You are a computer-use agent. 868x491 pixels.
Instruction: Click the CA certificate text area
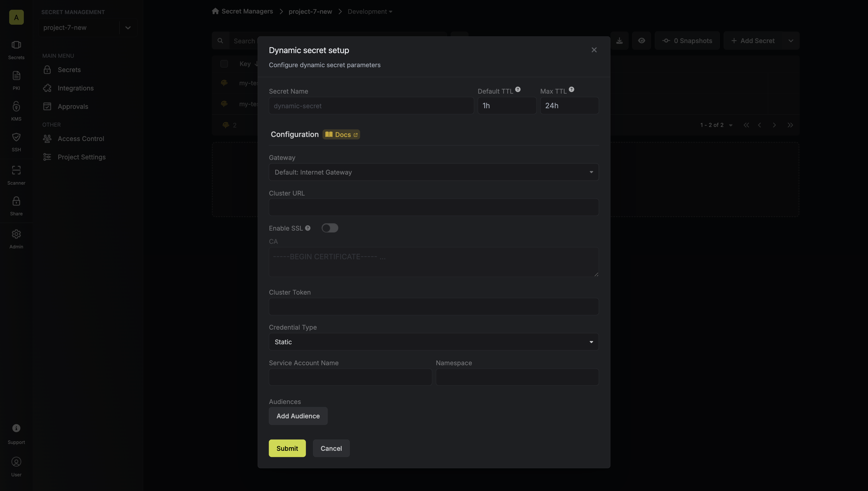tap(434, 262)
